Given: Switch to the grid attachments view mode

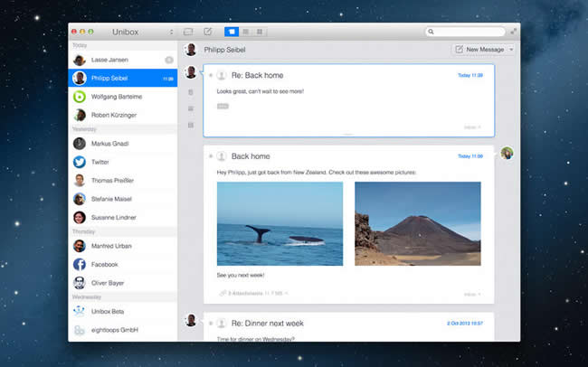Looking at the screenshot, I should (260, 32).
